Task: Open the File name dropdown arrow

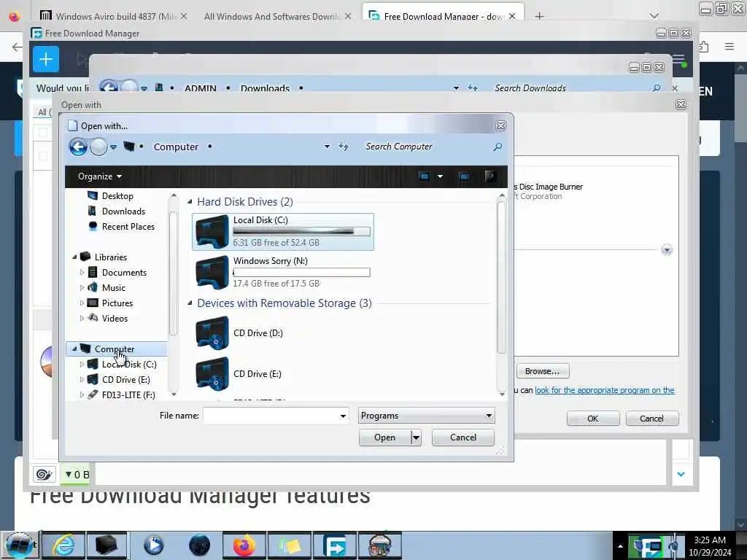Action: (x=343, y=416)
